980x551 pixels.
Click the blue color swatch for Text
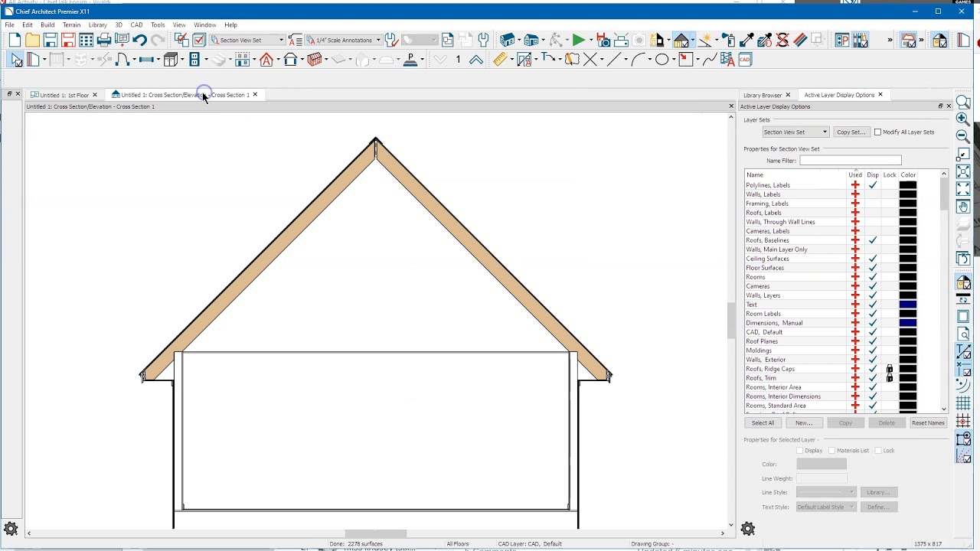coord(908,305)
